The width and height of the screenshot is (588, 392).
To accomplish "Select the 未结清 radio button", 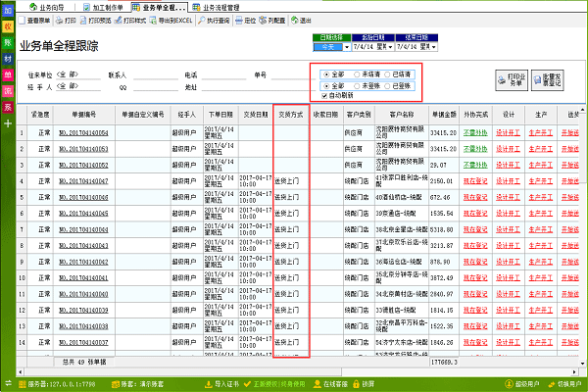I will coord(357,74).
